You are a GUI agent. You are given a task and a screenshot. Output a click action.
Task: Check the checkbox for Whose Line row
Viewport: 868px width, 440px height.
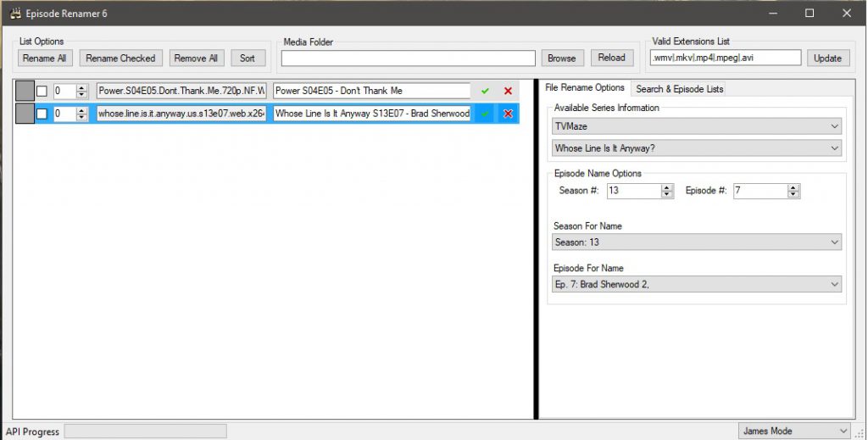click(x=42, y=114)
